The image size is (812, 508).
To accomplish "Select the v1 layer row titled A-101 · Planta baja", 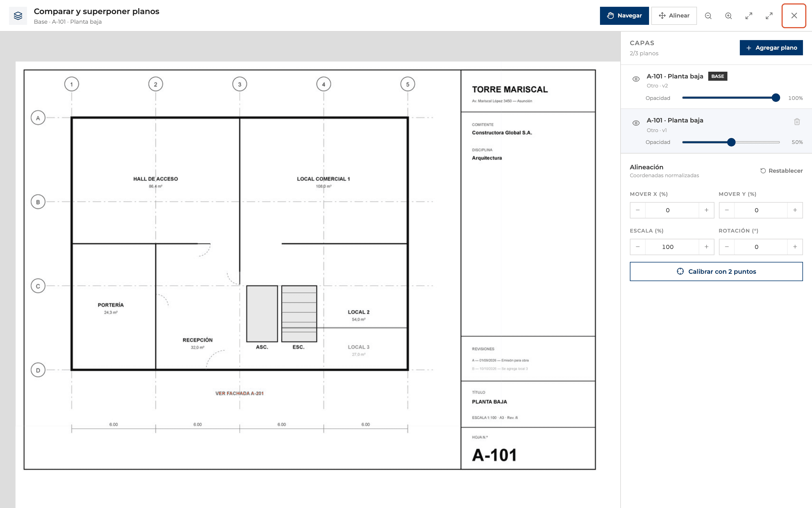I will point(674,120).
